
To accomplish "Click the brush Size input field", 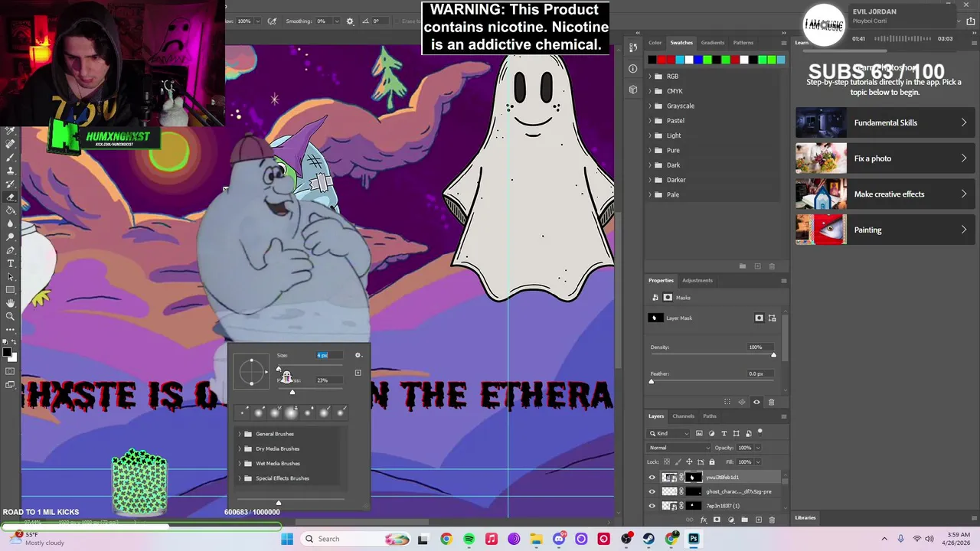I will (329, 355).
